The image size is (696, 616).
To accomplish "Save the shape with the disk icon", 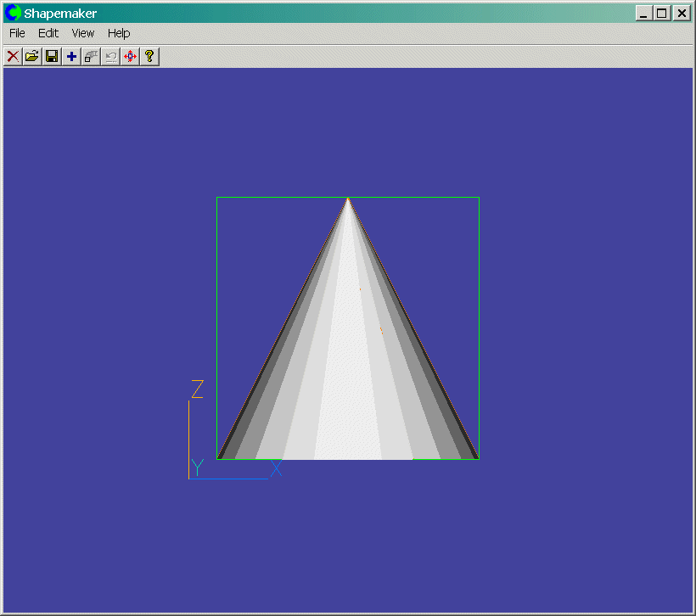I will (51, 56).
